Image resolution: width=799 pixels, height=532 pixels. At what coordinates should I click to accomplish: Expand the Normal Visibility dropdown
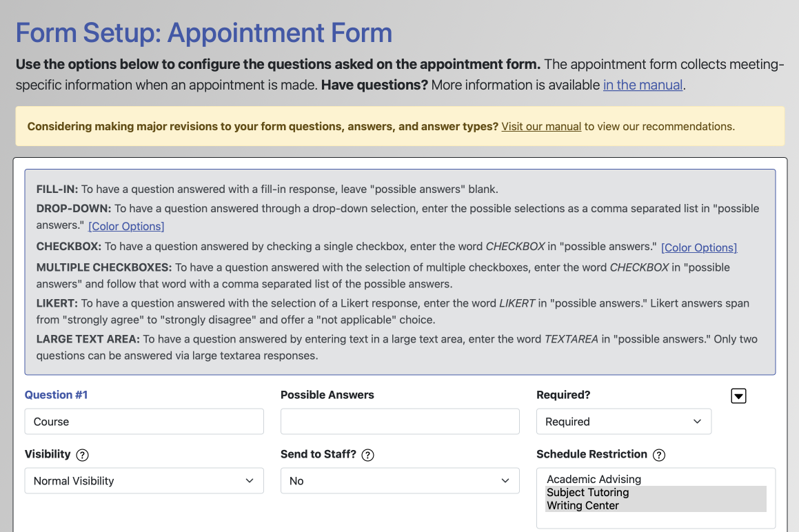[143, 481]
